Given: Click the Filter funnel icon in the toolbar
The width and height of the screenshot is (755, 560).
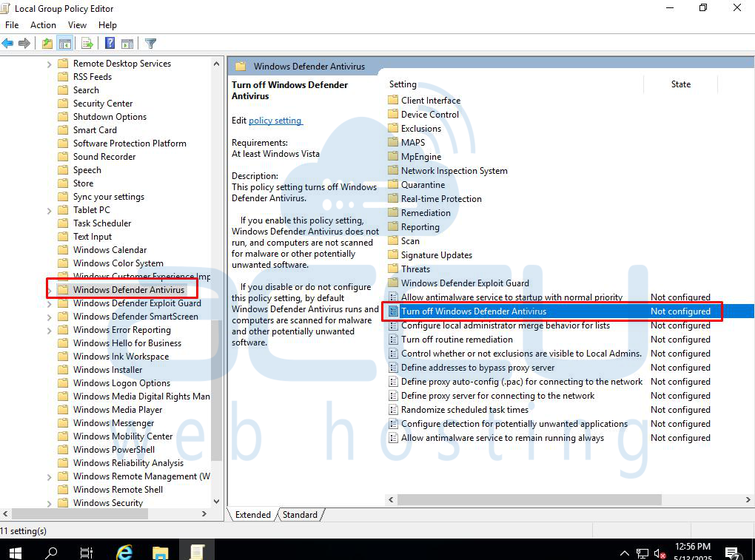Looking at the screenshot, I should coord(150,44).
